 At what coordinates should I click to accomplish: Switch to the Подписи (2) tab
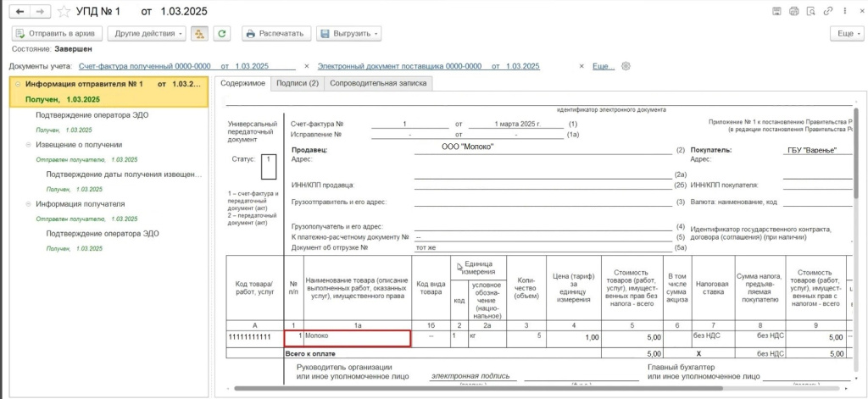298,84
